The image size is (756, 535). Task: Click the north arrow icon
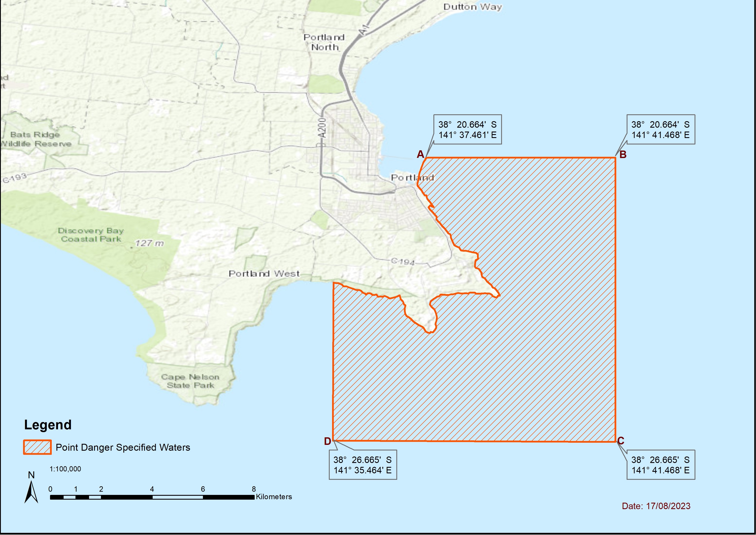click(31, 491)
